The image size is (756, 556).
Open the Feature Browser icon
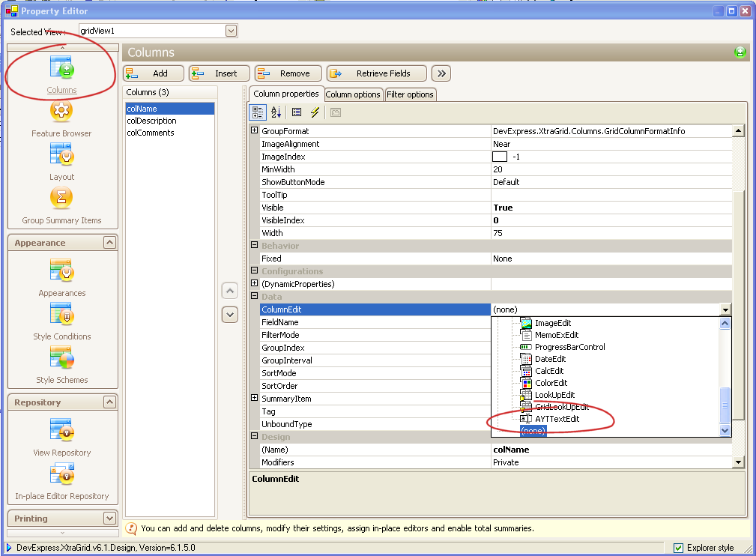coord(61,111)
